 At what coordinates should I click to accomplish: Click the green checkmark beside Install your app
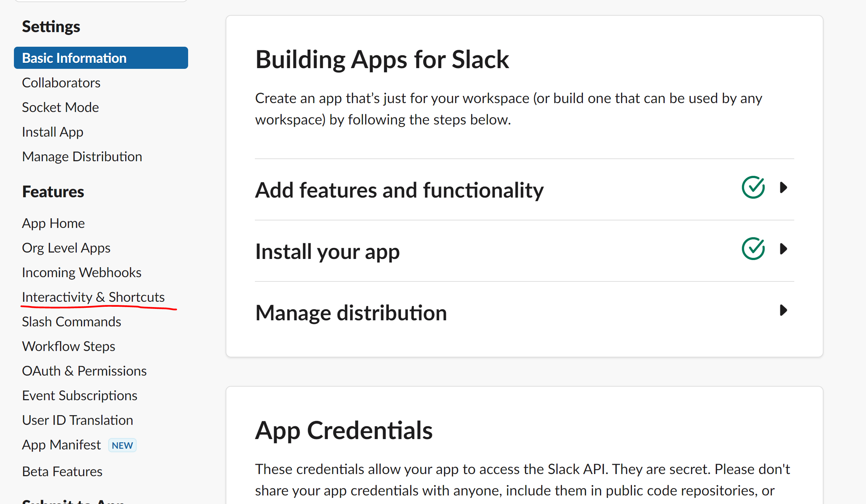[x=753, y=249]
